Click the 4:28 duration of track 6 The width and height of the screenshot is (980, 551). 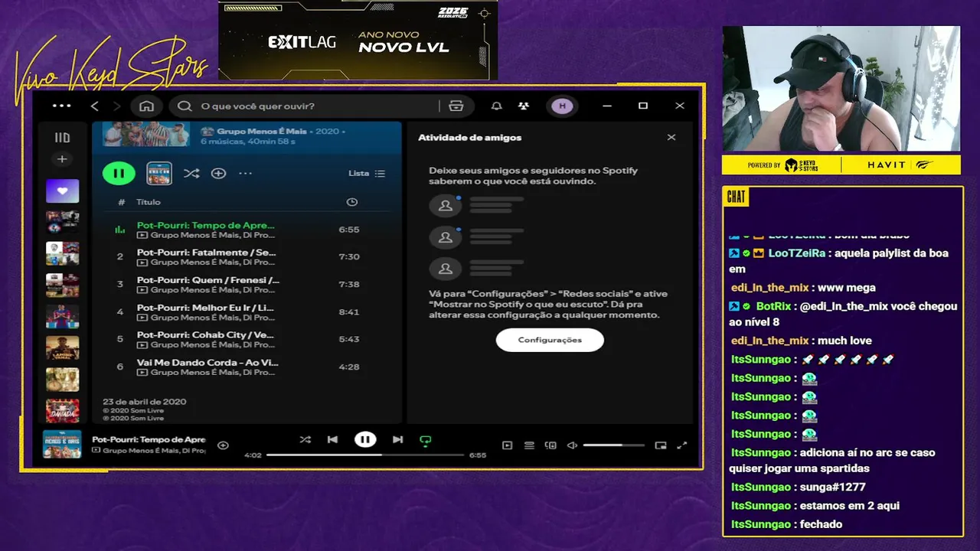(x=349, y=367)
